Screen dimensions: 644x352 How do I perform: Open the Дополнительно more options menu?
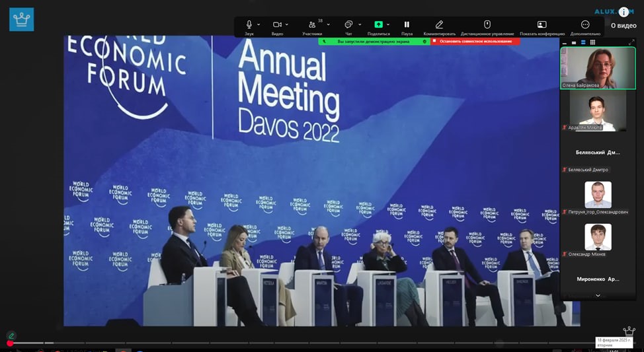[x=585, y=24]
